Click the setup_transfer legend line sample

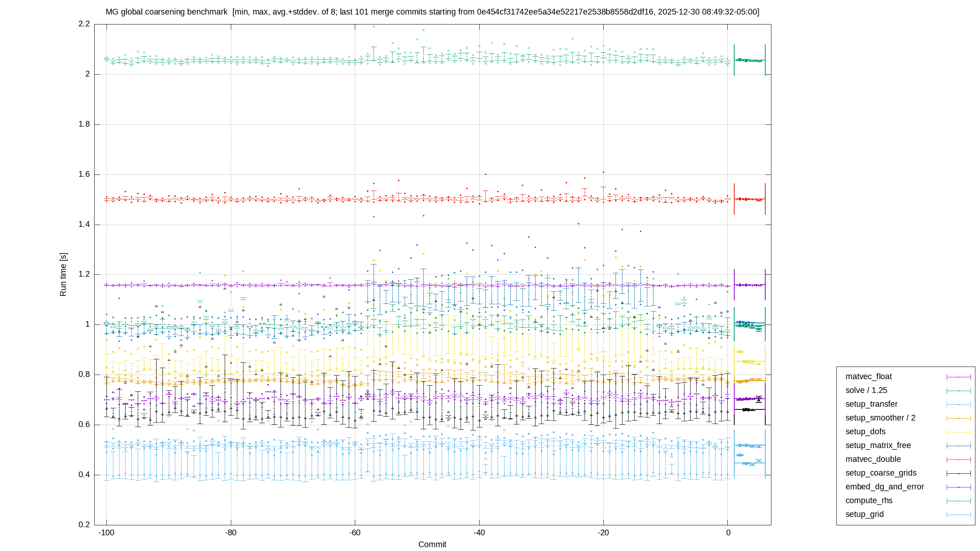tap(959, 404)
